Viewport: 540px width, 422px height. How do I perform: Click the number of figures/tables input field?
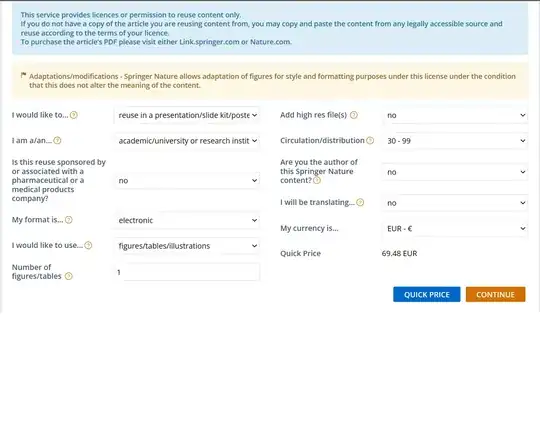tap(187, 272)
